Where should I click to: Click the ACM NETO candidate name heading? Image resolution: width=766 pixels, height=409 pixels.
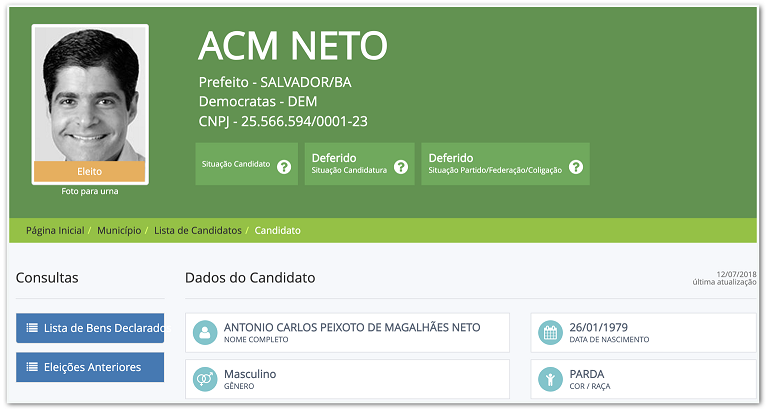pos(292,46)
